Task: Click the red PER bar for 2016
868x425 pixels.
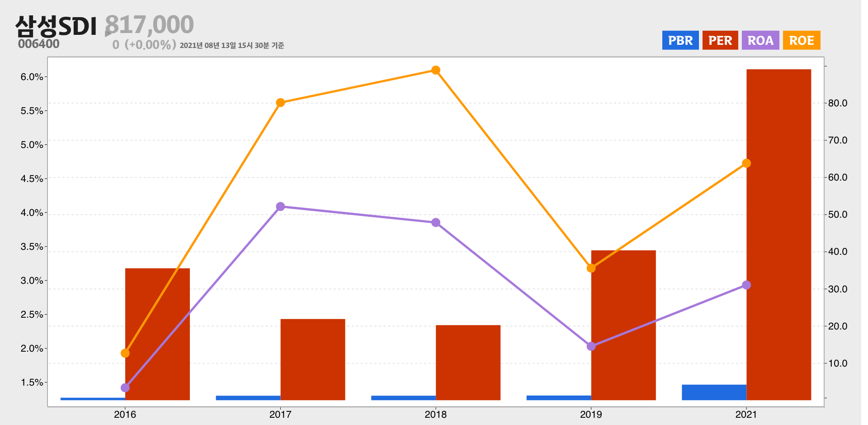Action: pyautogui.click(x=157, y=334)
